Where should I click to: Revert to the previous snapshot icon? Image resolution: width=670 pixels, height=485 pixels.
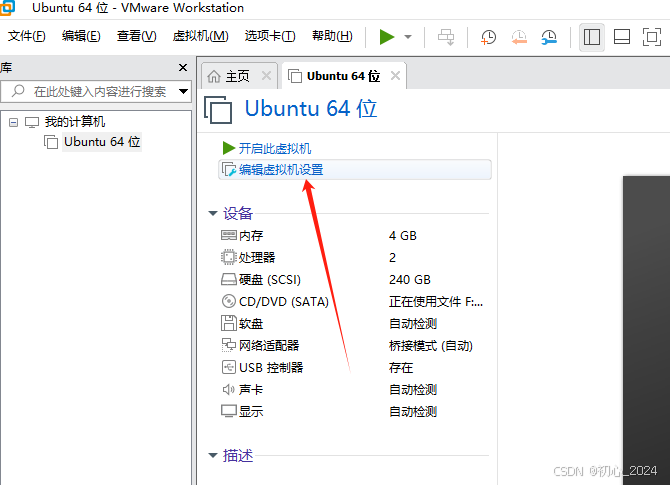click(519, 37)
